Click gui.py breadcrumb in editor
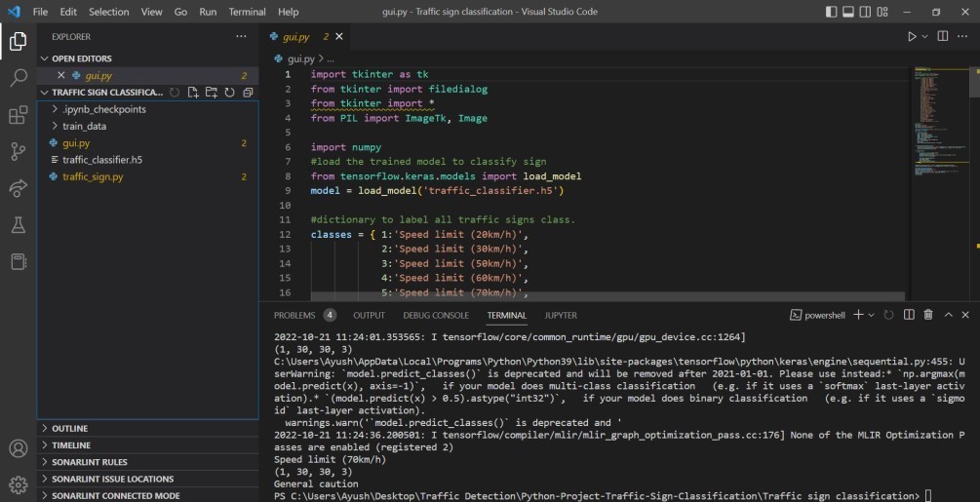 coord(300,58)
